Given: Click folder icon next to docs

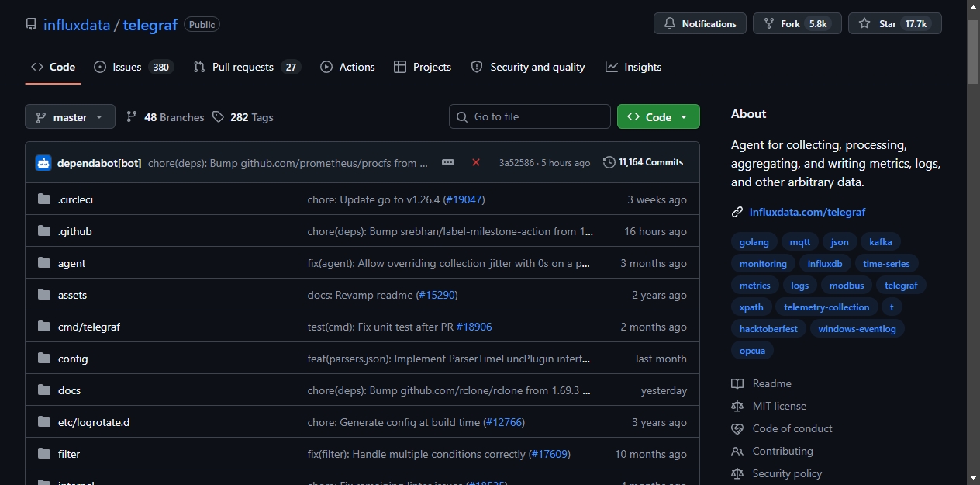Looking at the screenshot, I should click(44, 390).
